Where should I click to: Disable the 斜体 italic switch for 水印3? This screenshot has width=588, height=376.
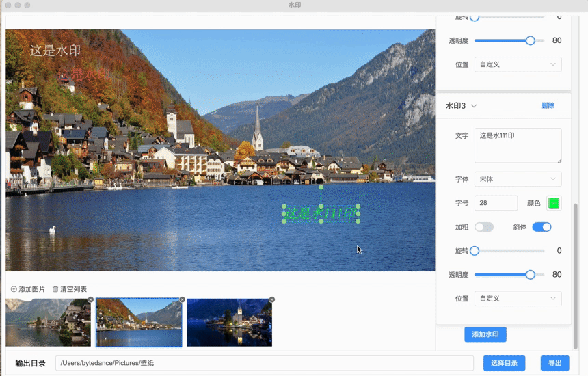click(542, 227)
